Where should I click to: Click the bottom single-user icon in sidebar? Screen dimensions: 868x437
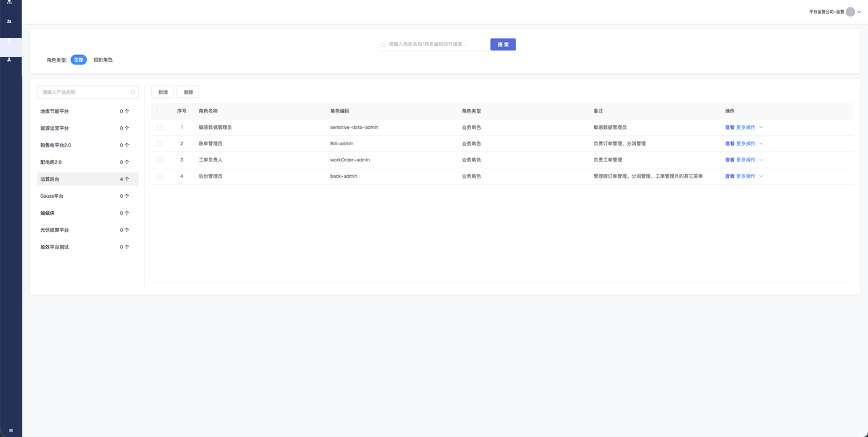(9, 60)
